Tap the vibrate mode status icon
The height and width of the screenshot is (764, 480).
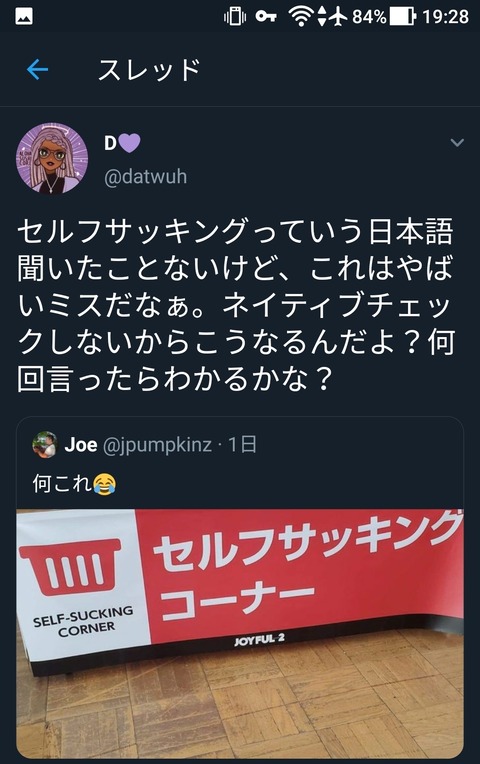coord(235,17)
